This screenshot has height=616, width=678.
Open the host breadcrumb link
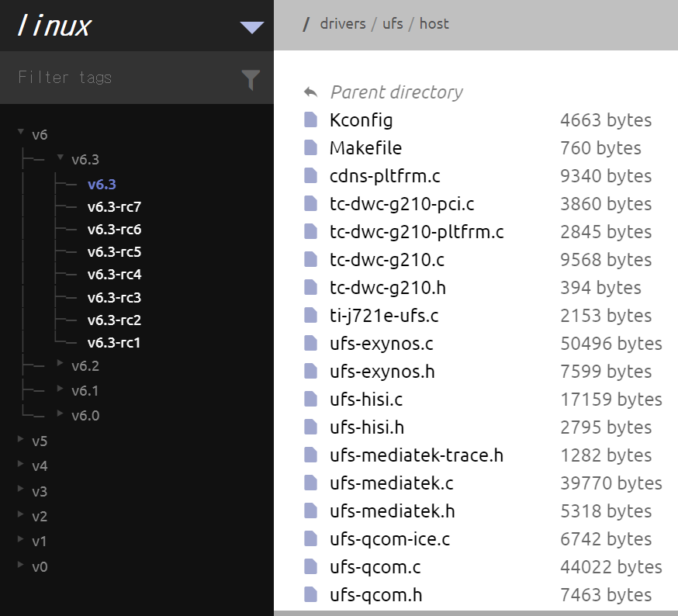click(x=434, y=24)
